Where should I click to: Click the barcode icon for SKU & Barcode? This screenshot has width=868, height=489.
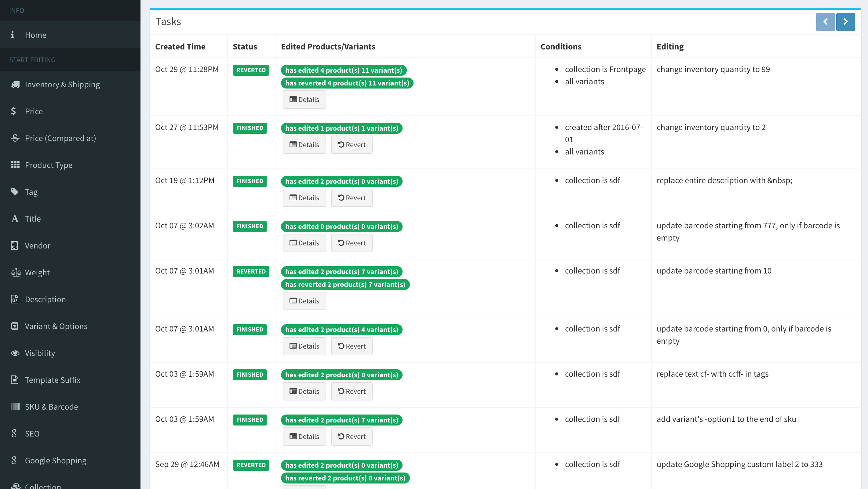click(15, 407)
